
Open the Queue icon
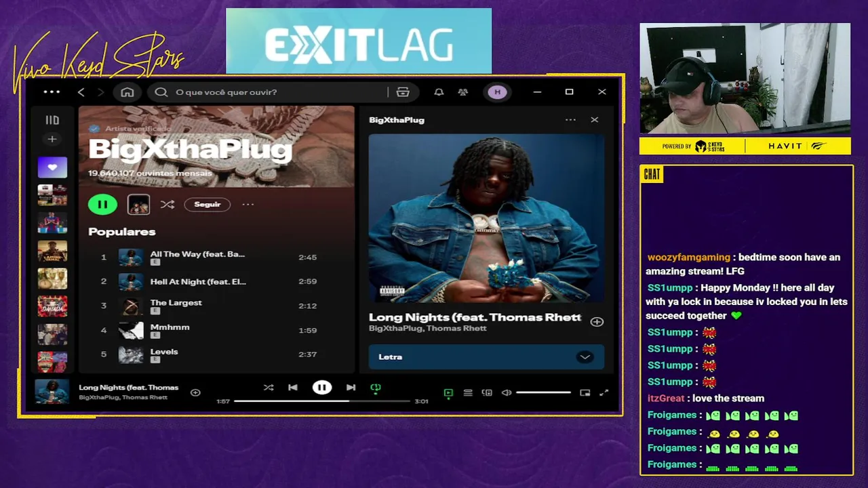tap(468, 392)
